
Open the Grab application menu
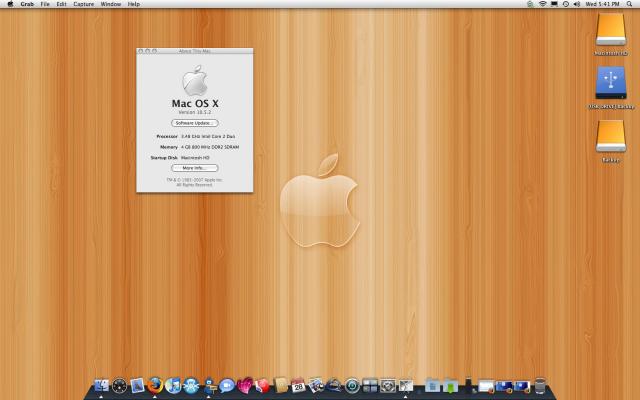tap(27, 4)
